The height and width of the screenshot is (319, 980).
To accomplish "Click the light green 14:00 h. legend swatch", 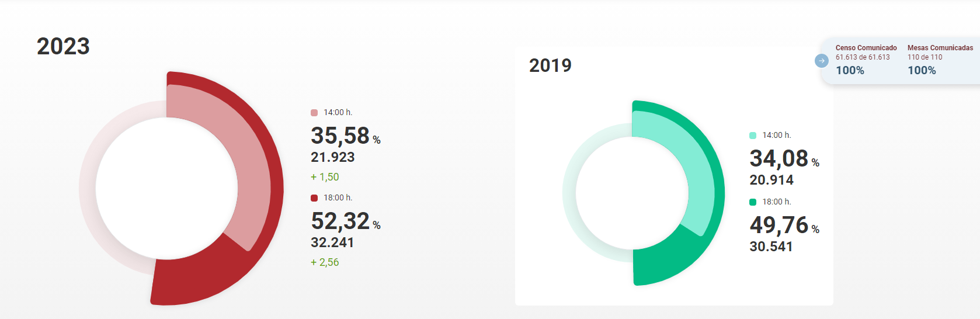I will coord(753,136).
